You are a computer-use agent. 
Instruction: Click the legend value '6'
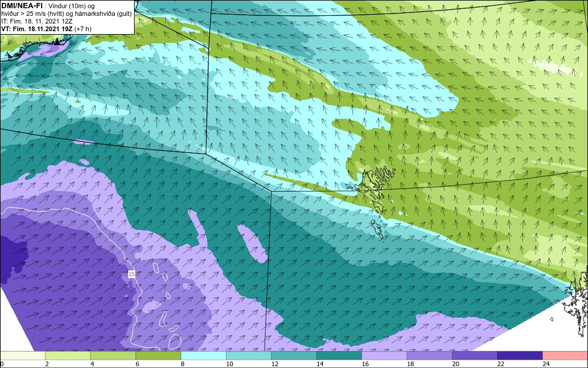point(137,364)
